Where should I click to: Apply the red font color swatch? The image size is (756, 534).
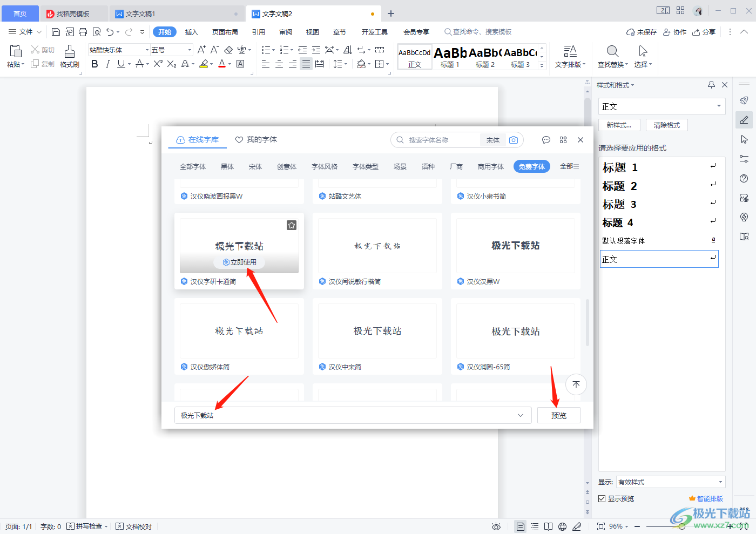coord(222,64)
